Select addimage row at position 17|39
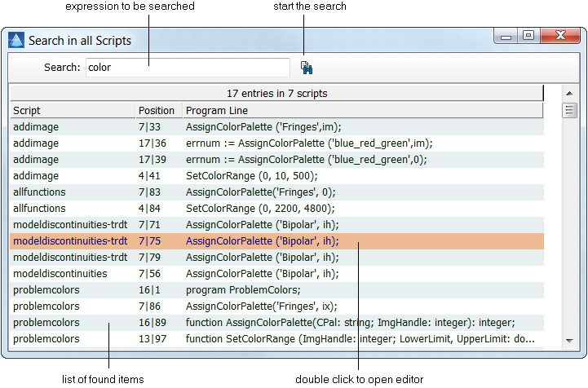Image resolution: width=588 pixels, height=388 pixels. (276, 160)
